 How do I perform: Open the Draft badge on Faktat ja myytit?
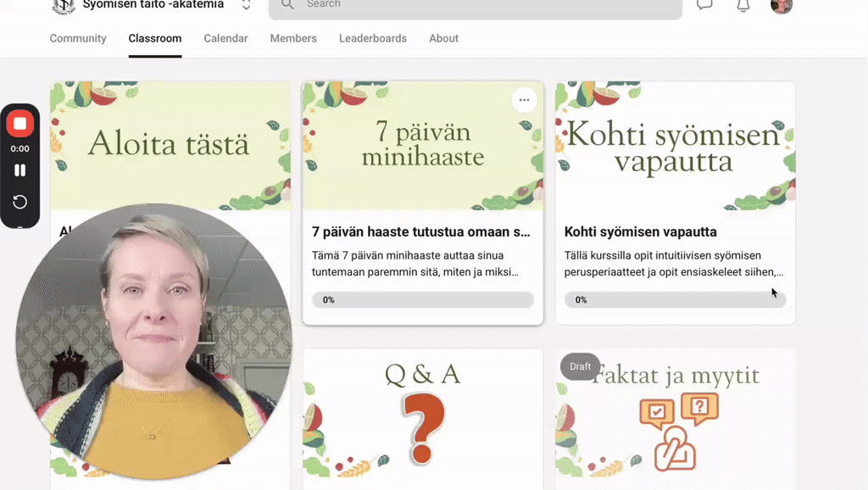pos(580,366)
